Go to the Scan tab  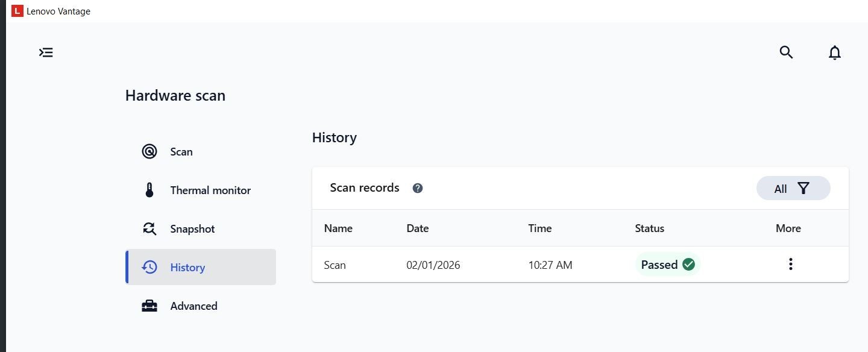(x=201, y=151)
